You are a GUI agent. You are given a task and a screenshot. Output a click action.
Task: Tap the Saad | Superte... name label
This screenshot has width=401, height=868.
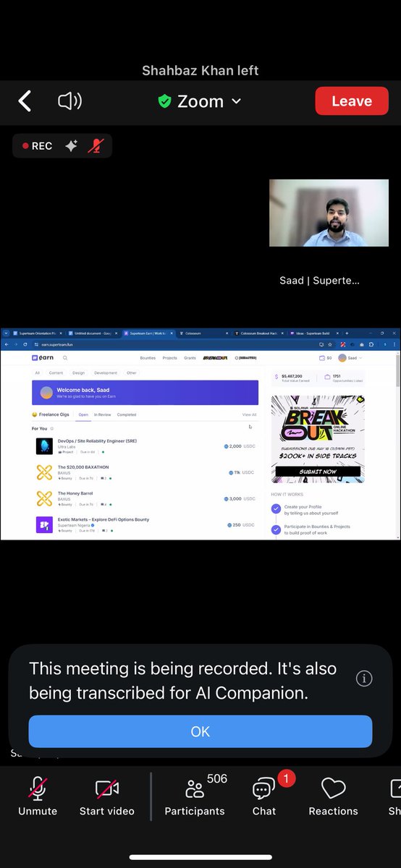[x=319, y=280]
